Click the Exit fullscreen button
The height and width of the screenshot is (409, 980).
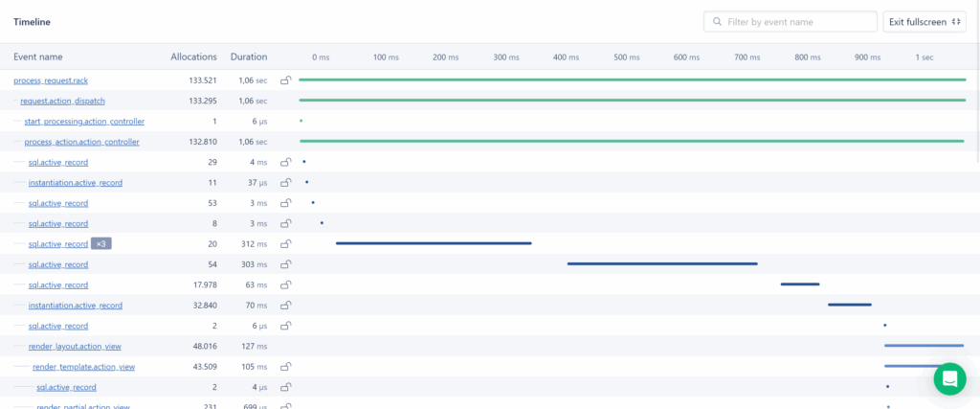924,22
